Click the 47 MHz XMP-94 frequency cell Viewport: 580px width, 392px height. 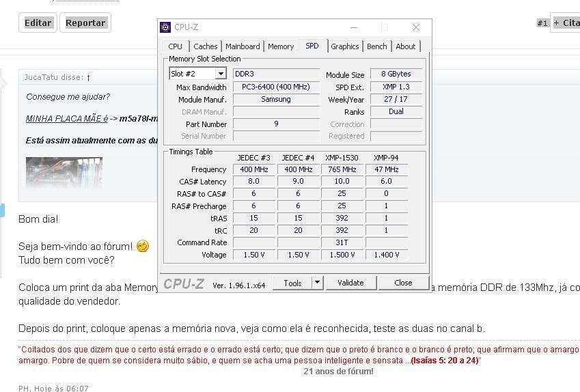(x=387, y=169)
